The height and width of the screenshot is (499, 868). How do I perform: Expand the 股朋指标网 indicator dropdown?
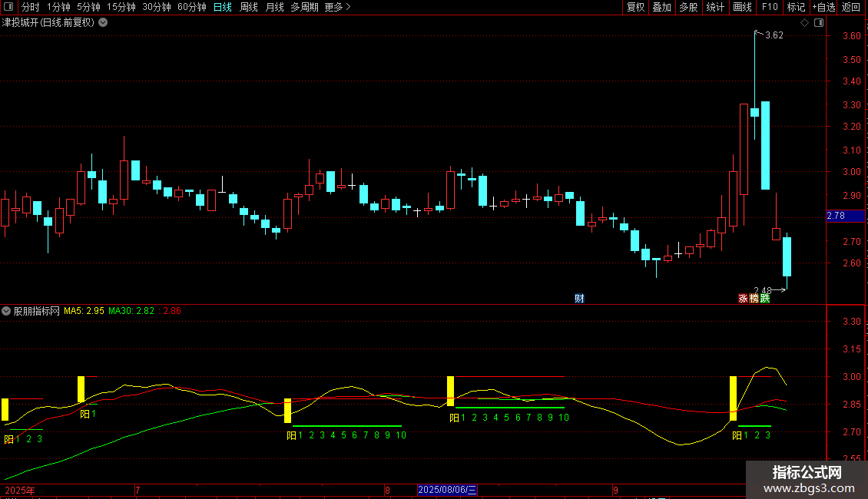click(x=6, y=311)
